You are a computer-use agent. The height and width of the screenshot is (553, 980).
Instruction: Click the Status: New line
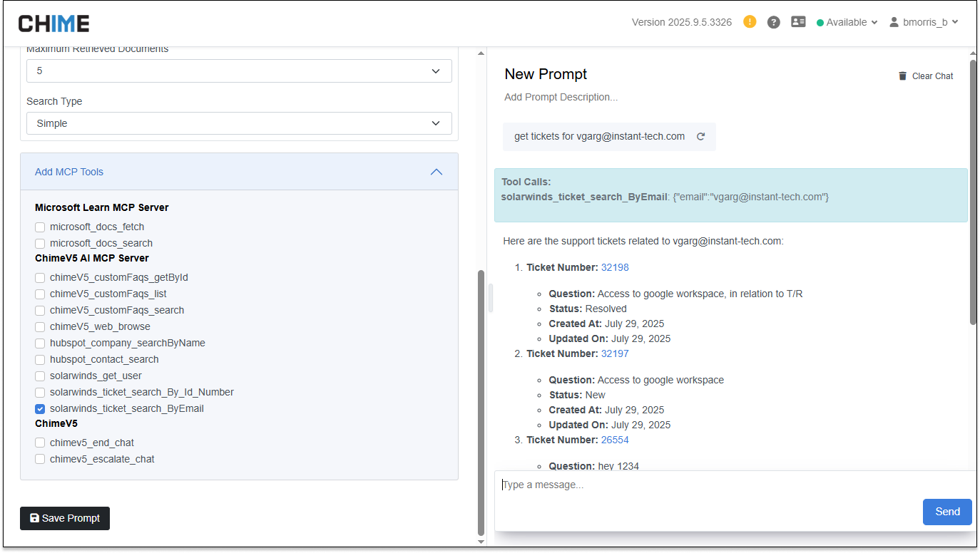tap(577, 395)
